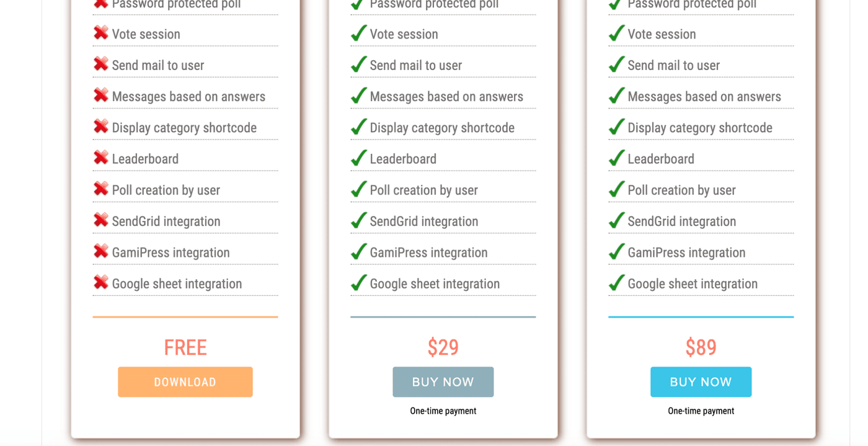
Task: Click the $89 price text
Action: click(701, 347)
